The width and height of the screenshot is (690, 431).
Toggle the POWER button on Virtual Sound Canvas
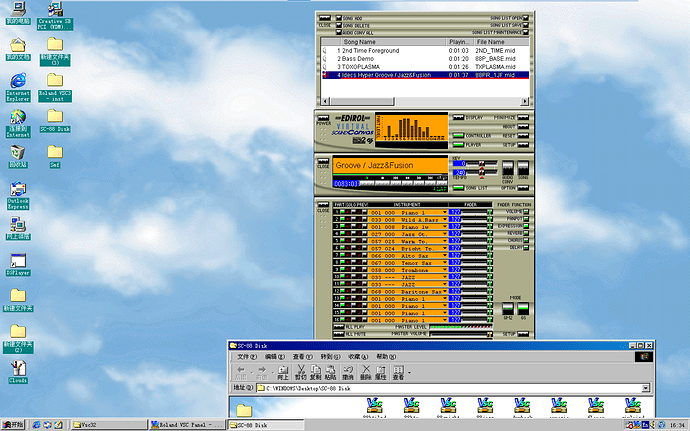(323, 118)
